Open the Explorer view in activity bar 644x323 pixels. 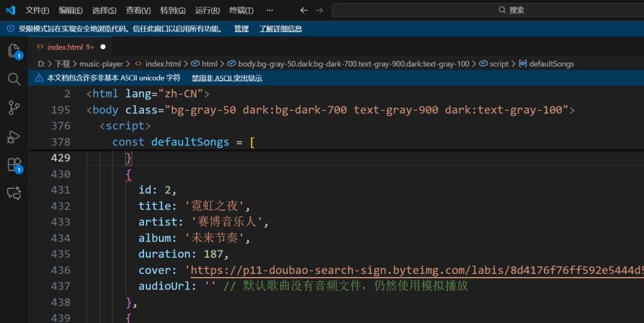click(14, 51)
